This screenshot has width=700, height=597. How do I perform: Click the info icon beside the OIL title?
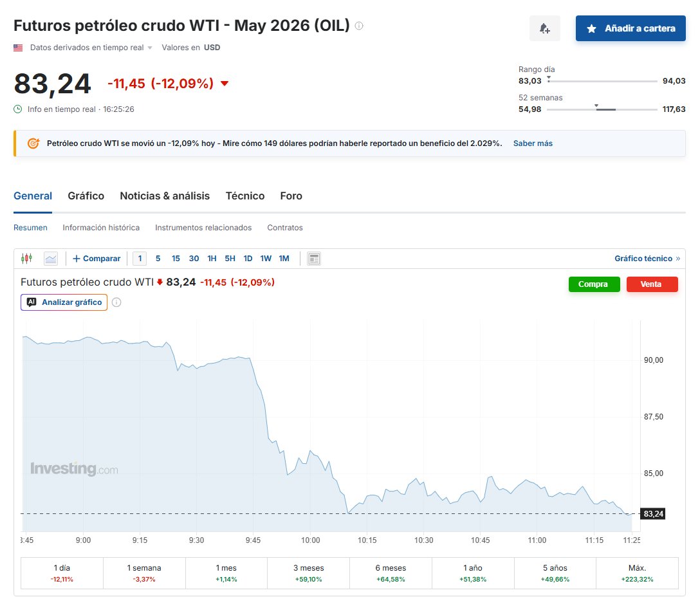pos(359,26)
